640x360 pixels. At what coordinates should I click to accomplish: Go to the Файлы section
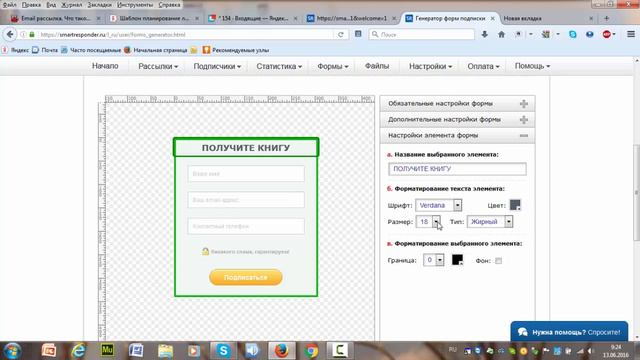377,66
